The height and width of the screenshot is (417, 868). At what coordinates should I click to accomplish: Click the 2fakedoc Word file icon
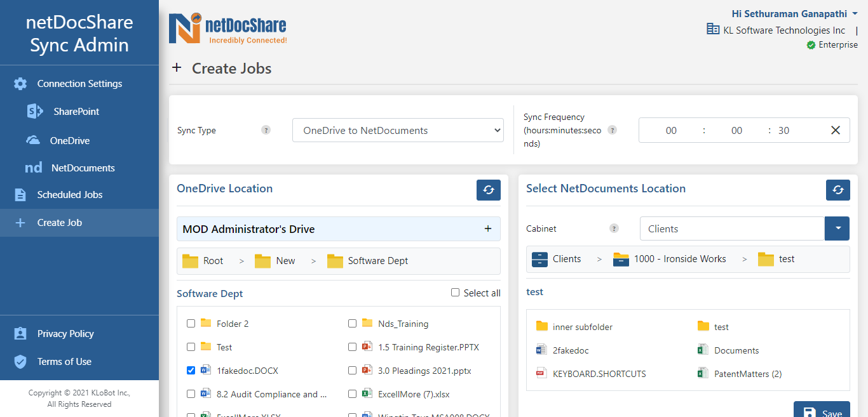(x=541, y=350)
